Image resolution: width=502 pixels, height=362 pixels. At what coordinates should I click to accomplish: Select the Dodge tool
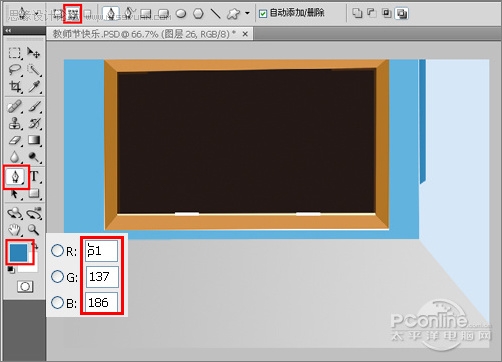33,157
